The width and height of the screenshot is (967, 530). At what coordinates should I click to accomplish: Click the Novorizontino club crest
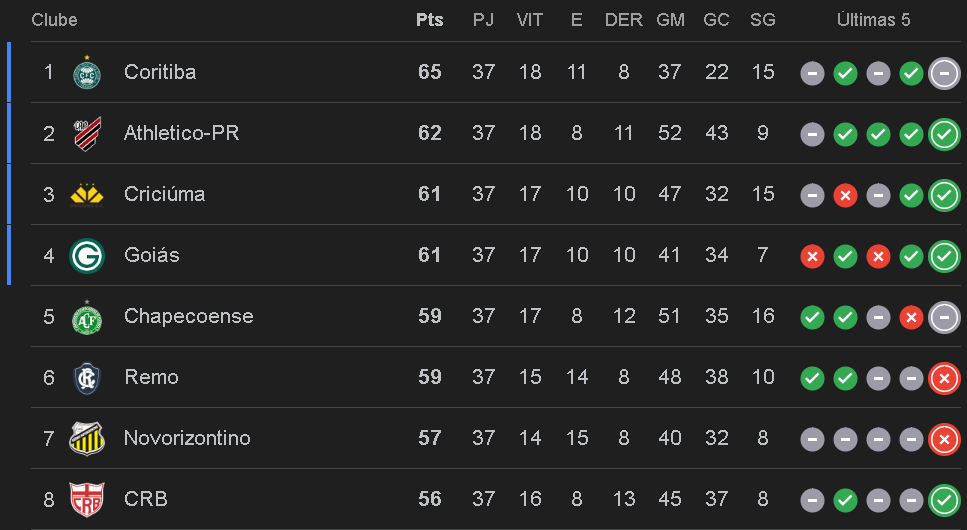pos(87,439)
